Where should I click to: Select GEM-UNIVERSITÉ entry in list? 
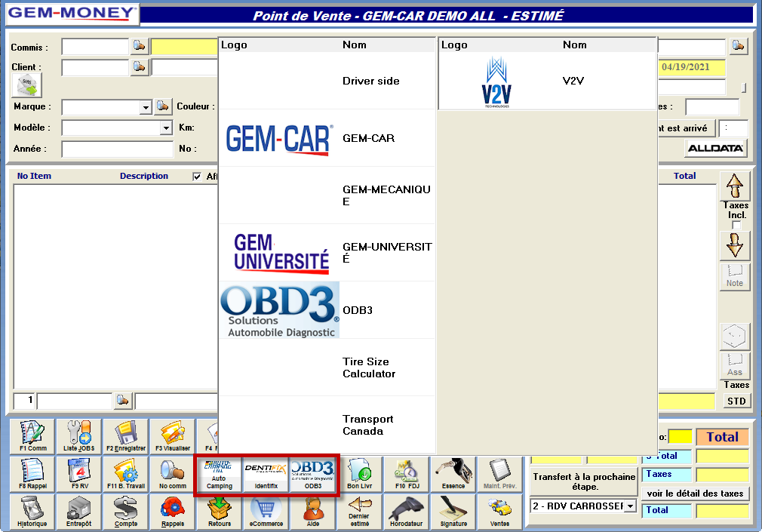click(327, 253)
